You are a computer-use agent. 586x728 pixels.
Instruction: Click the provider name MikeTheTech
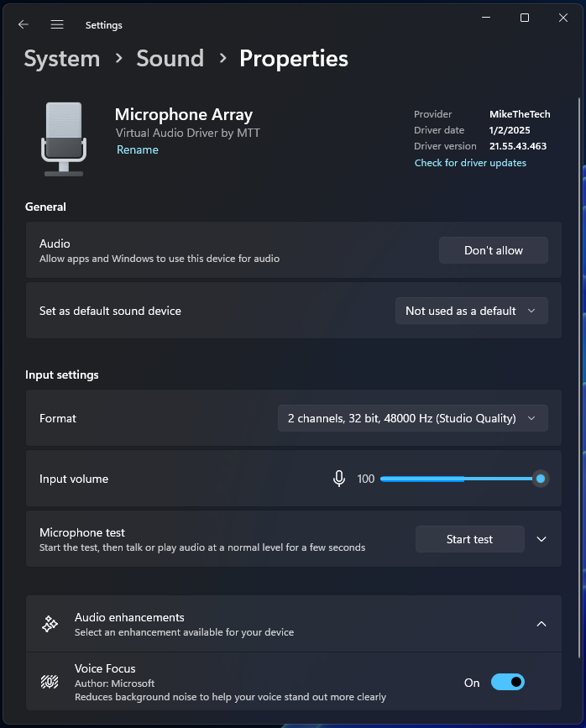[520, 114]
